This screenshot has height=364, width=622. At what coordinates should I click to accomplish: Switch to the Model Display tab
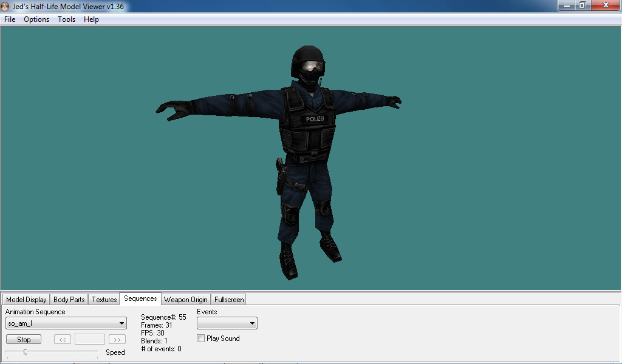pyautogui.click(x=26, y=299)
